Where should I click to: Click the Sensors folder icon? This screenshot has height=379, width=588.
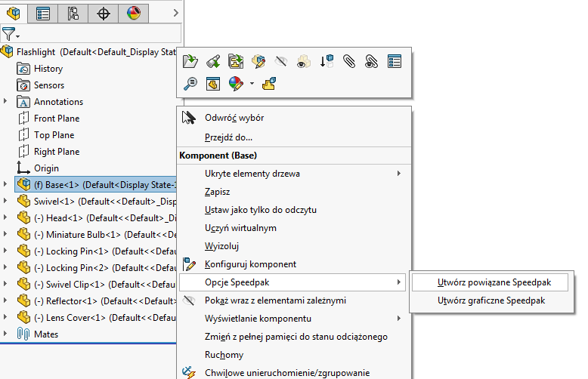pyautogui.click(x=23, y=85)
